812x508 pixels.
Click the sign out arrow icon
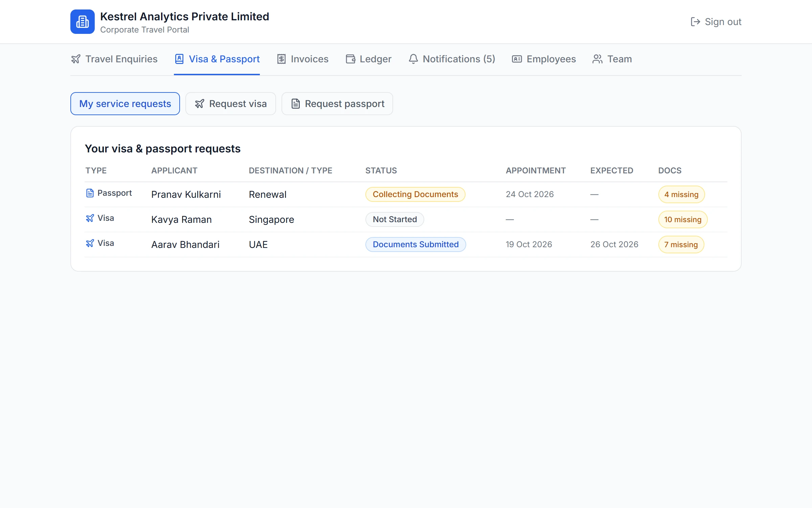coord(695,22)
